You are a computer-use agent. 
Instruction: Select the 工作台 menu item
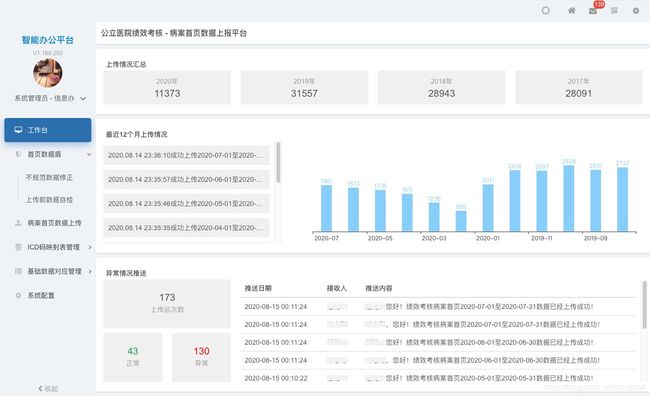[48, 130]
